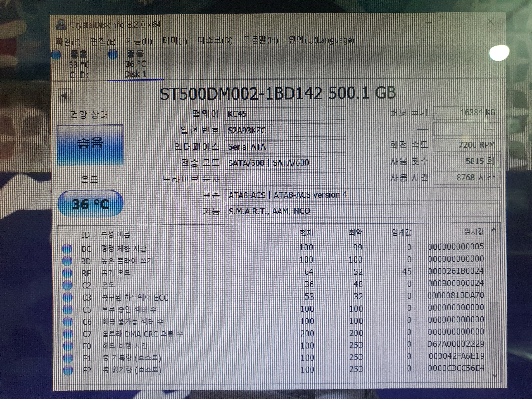This screenshot has height=399, width=532.
Task: Click the 최악 column header
Action: point(355,232)
